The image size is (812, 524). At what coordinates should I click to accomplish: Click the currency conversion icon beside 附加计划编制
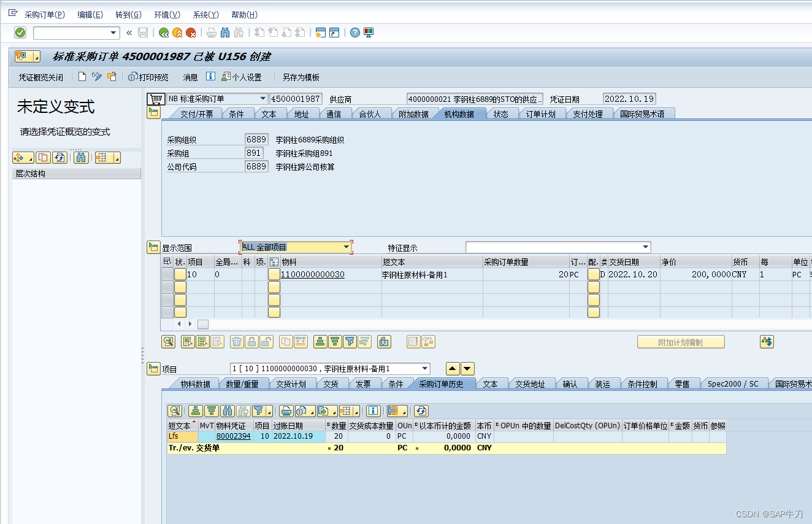pyautogui.click(x=767, y=342)
